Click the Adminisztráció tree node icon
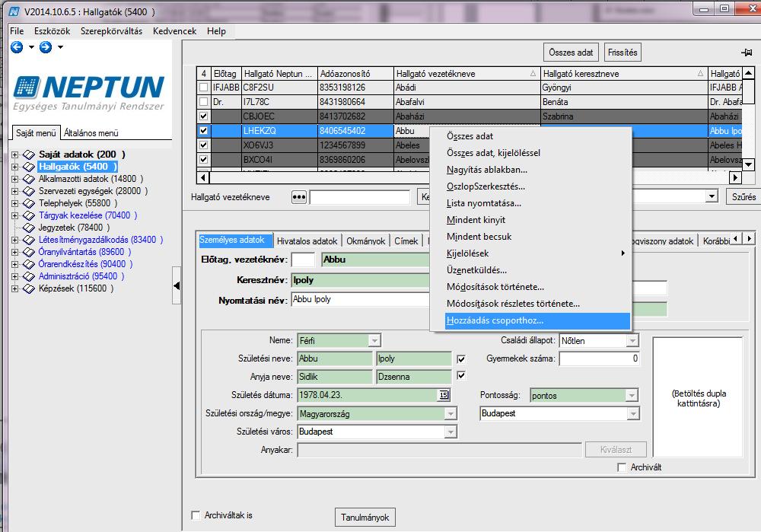The width and height of the screenshot is (761, 532). [29, 276]
